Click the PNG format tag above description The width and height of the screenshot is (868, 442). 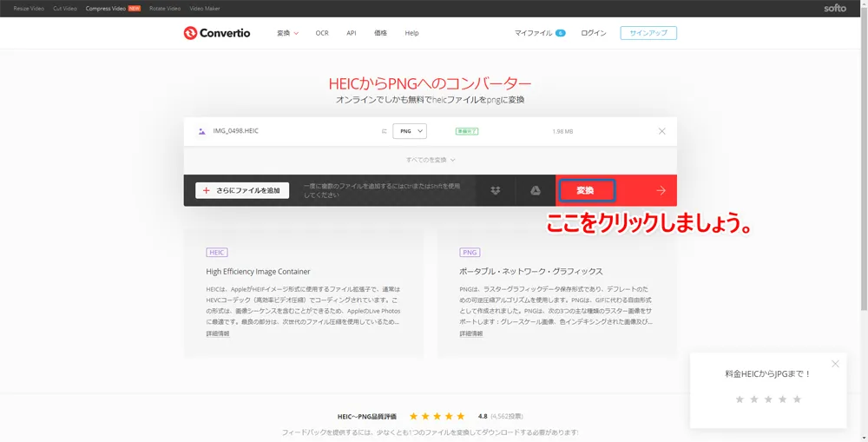click(470, 253)
